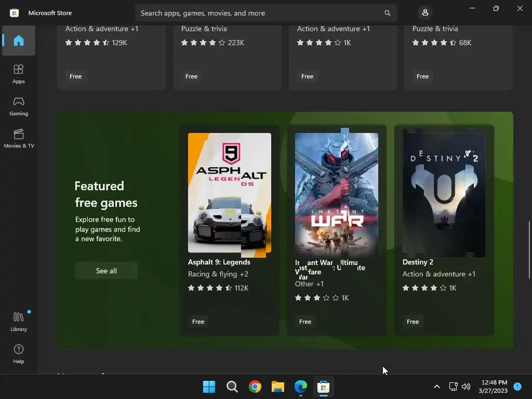Click Microsoft Store taskbar icon

(x=323, y=387)
